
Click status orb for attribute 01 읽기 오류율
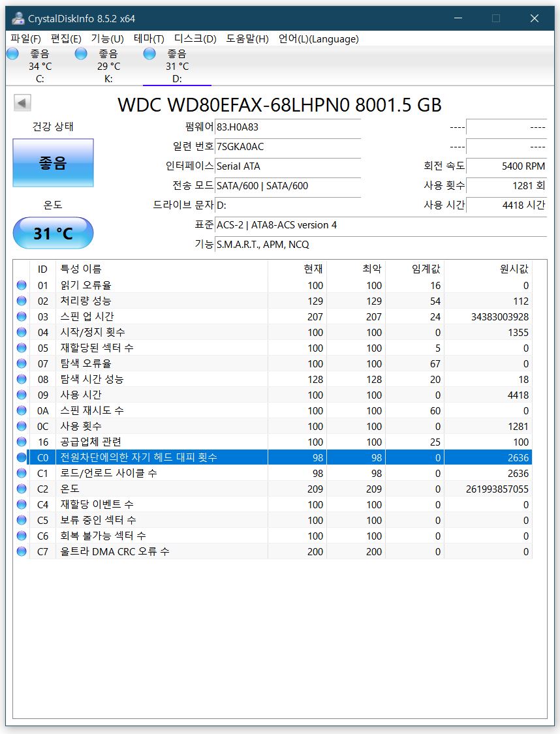coord(22,285)
